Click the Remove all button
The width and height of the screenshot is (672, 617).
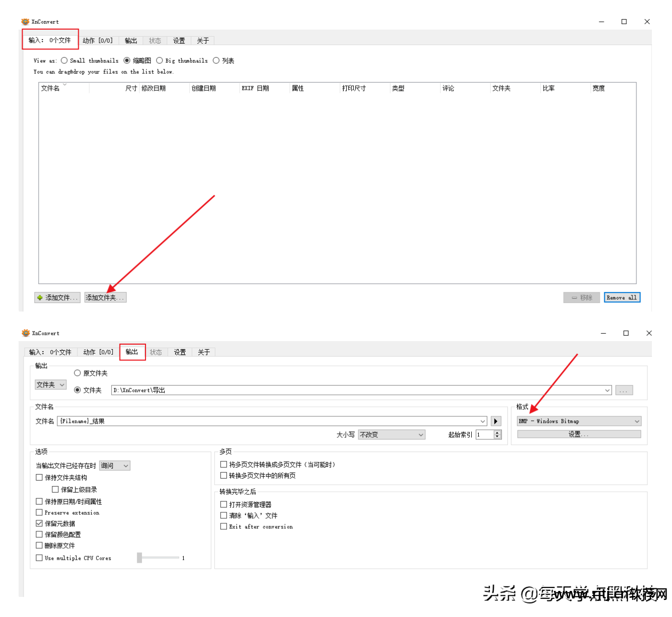pos(622,297)
